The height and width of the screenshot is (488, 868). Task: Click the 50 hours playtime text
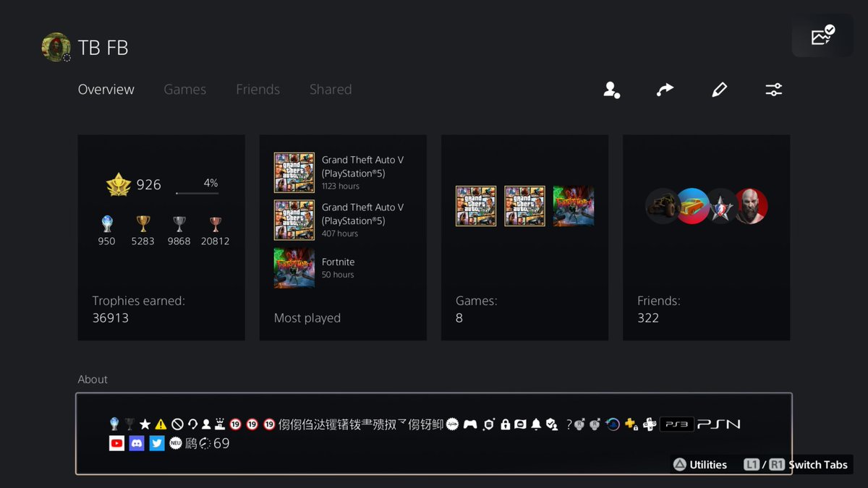tap(338, 275)
